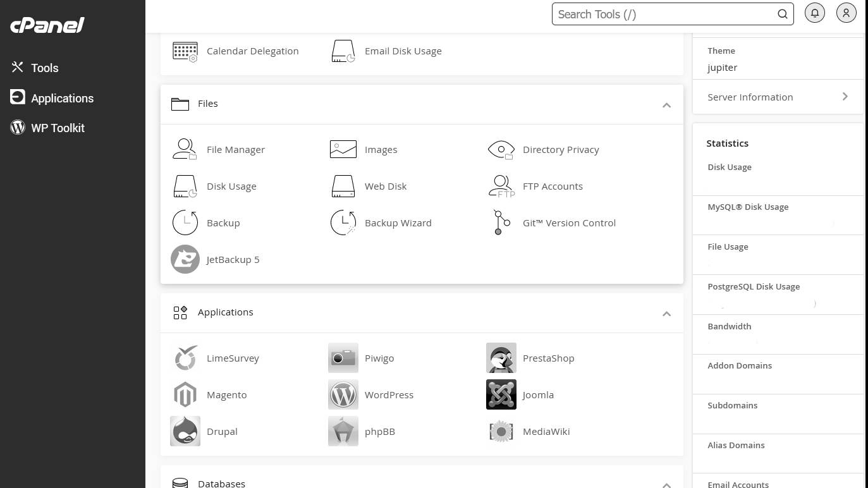
Task: Open the Calendar Delegation icon
Action: click(x=185, y=51)
